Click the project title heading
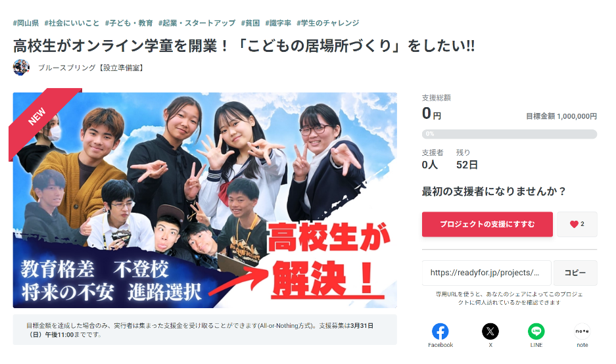Viewport: 616px width, 364px height. tap(244, 46)
